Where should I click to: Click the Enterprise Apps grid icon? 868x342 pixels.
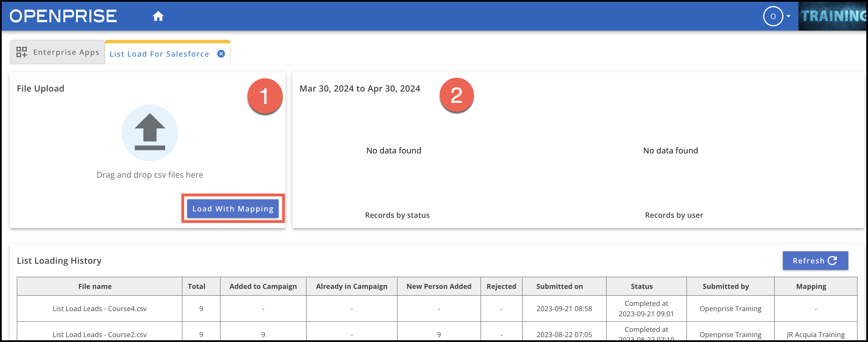[22, 52]
